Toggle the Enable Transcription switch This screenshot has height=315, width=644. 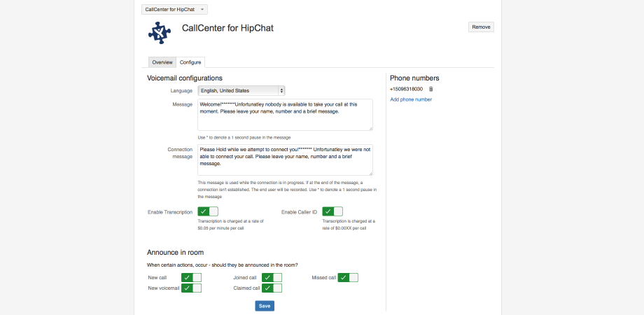point(208,211)
